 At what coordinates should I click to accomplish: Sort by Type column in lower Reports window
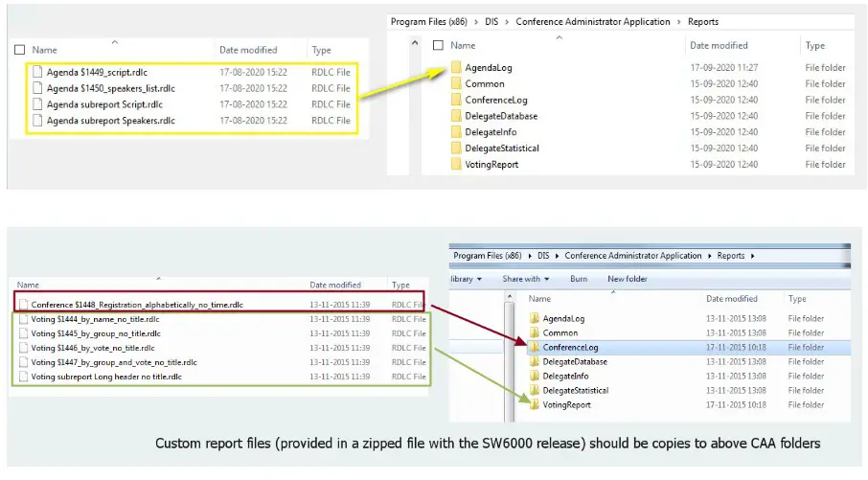click(x=797, y=298)
